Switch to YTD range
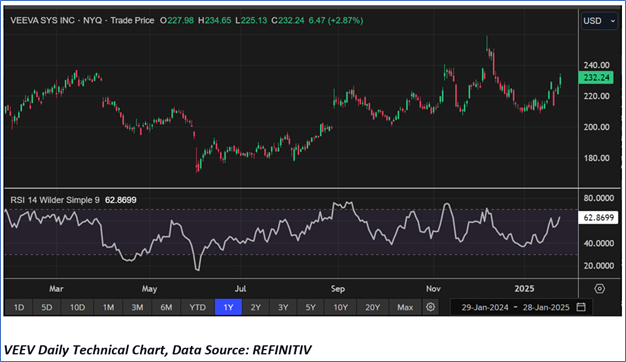626x362 pixels. 197,307
